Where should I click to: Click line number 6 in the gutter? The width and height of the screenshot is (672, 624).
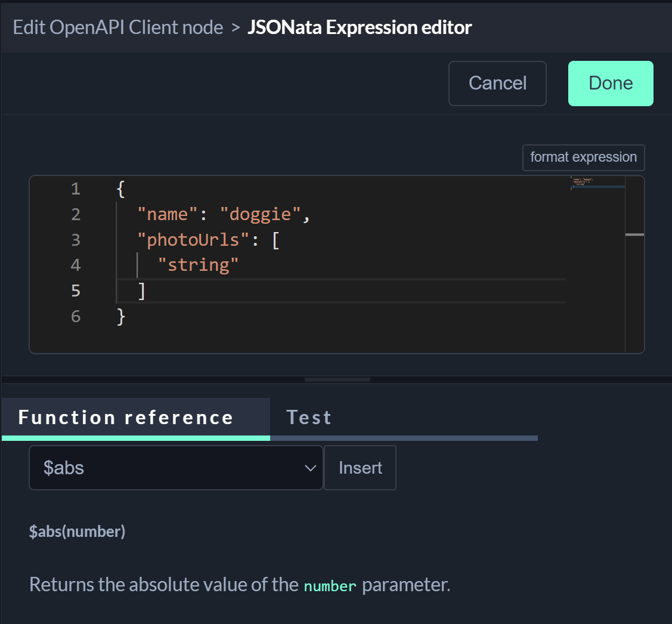click(75, 316)
